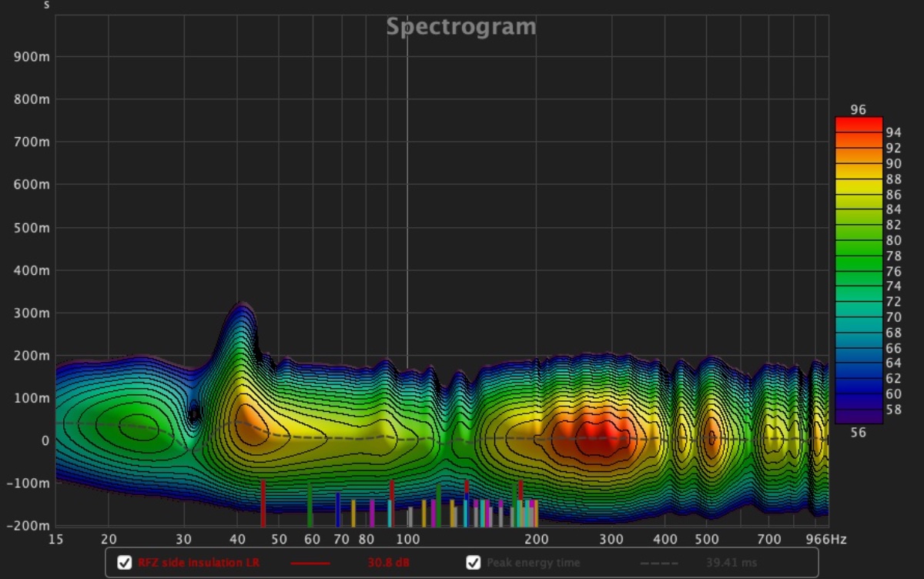Click the RFZ side insulation LR trace label
The height and width of the screenshot is (579, 924).
click(x=199, y=563)
